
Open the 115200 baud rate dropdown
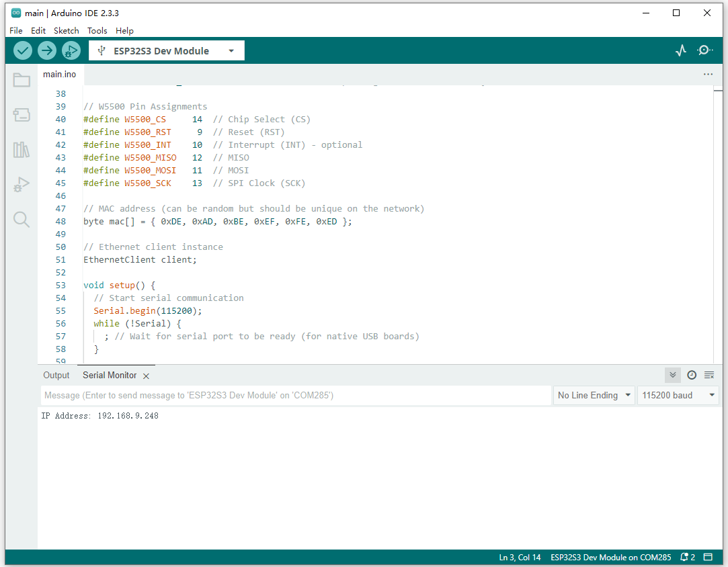coord(678,395)
